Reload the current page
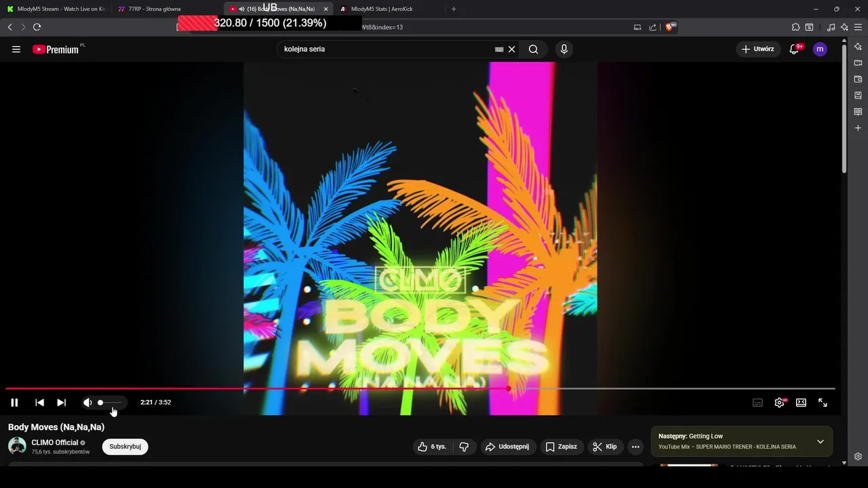This screenshot has width=868, height=488. pos(37,27)
